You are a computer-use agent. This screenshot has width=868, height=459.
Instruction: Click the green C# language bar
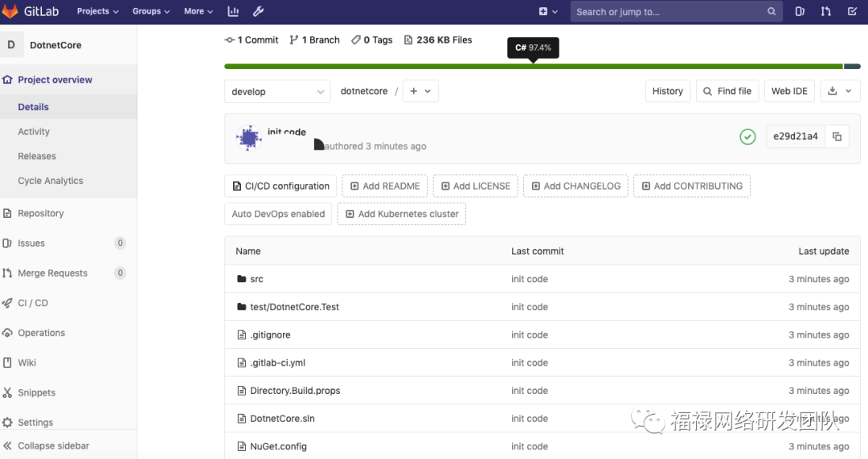pos(533,67)
